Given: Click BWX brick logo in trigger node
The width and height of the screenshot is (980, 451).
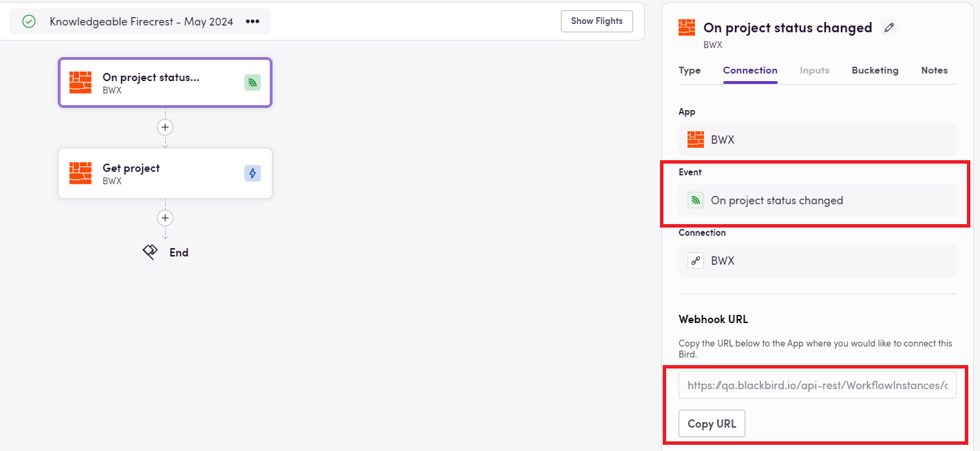Looking at the screenshot, I should tap(81, 82).
